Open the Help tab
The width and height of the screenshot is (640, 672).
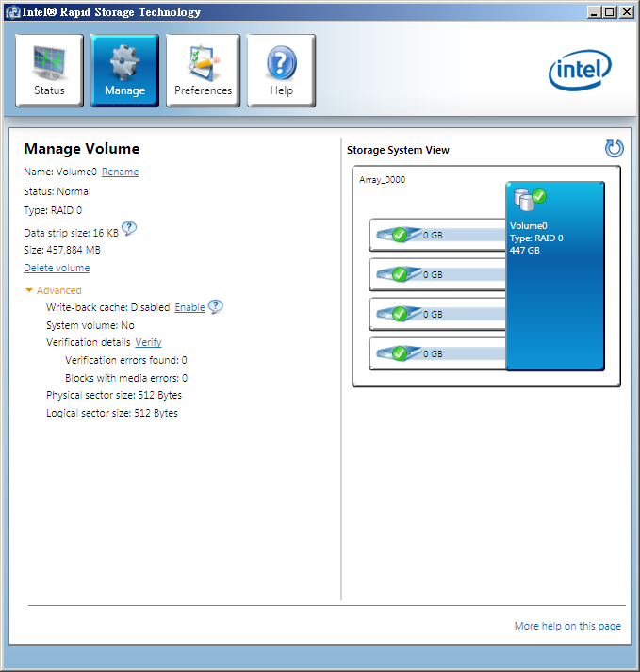(282, 71)
